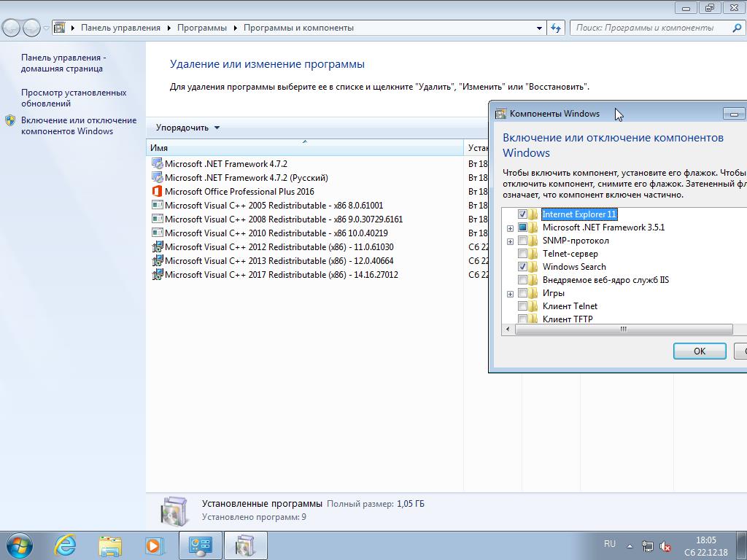
Task: Click the Панель управления breadcrumb
Action: pos(120,28)
